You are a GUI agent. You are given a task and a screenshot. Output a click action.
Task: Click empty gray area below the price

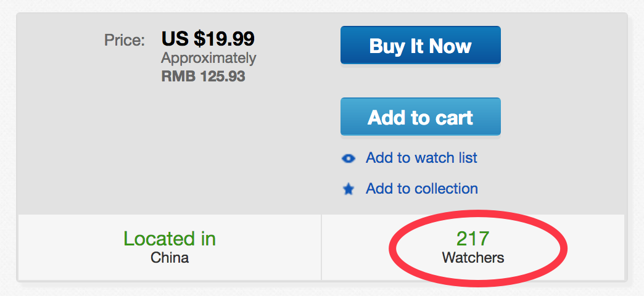[185, 148]
